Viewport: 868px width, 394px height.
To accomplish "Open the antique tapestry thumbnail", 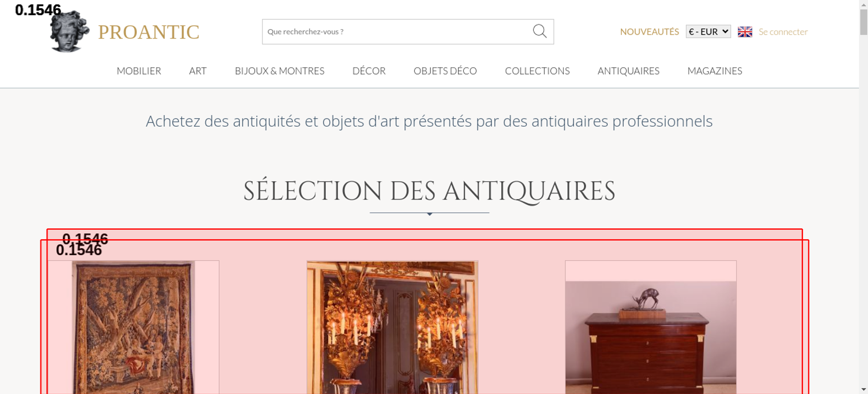I will pos(133,327).
